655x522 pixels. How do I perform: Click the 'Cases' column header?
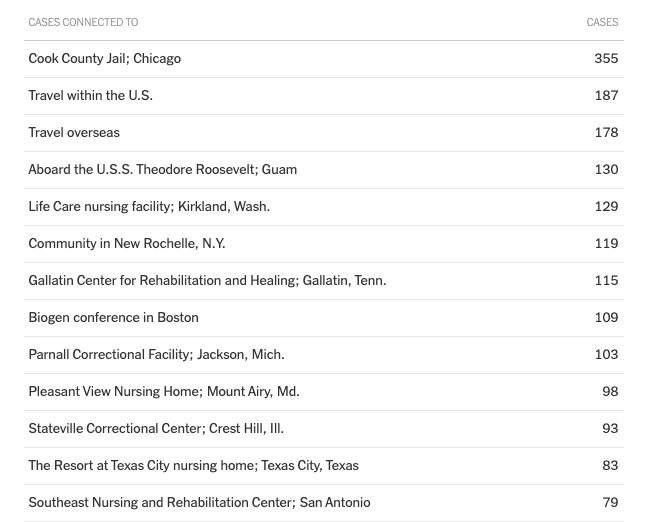[602, 22]
